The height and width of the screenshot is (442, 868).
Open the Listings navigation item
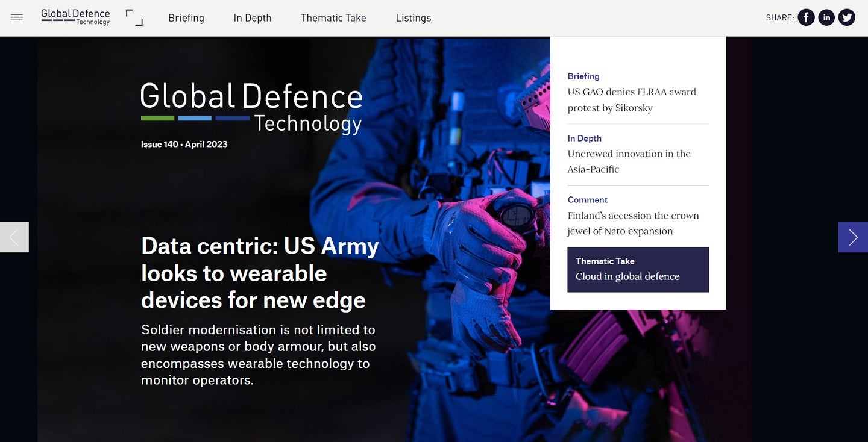(x=413, y=18)
